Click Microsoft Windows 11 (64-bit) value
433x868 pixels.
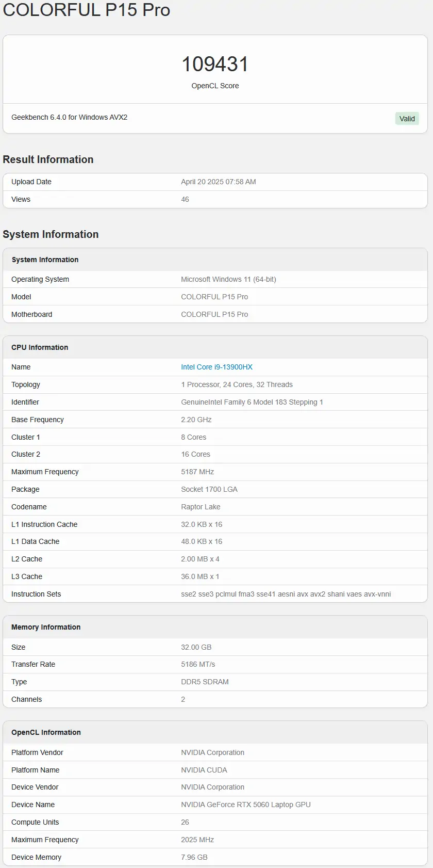click(228, 279)
